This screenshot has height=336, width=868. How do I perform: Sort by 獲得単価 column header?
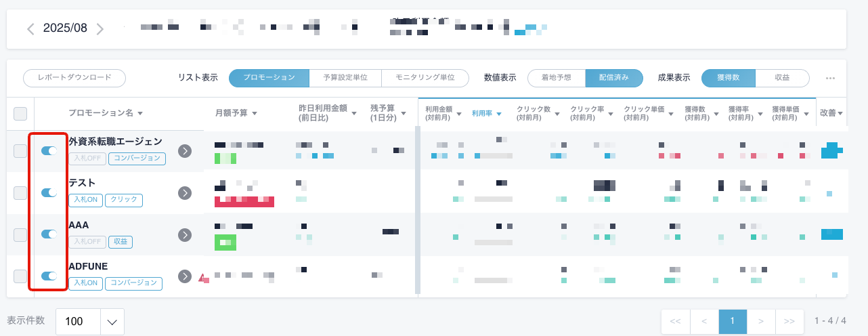coord(791,113)
